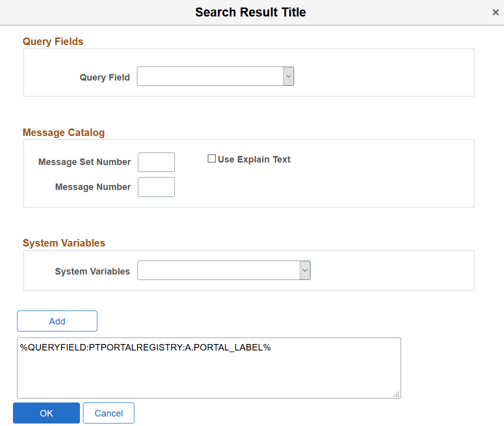The height and width of the screenshot is (426, 504).
Task: Click the Message Catalog section heading
Action: (x=63, y=132)
